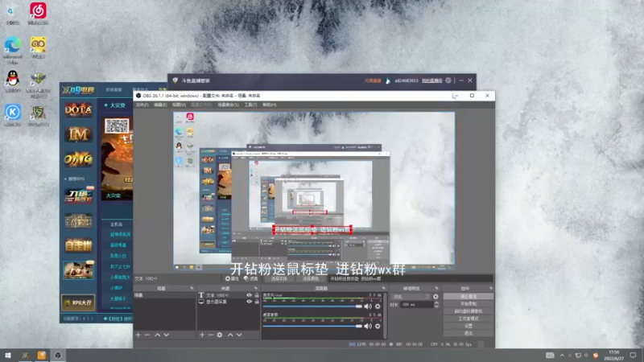This screenshot has width=644, height=362.
Task: Open OBS Settings button in Controls
Action: pos(469,326)
